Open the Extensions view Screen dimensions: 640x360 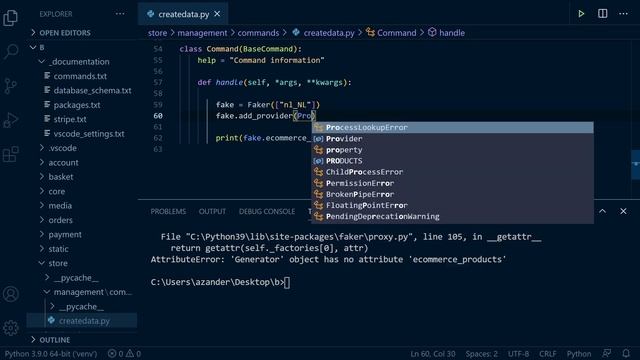click(x=11, y=154)
